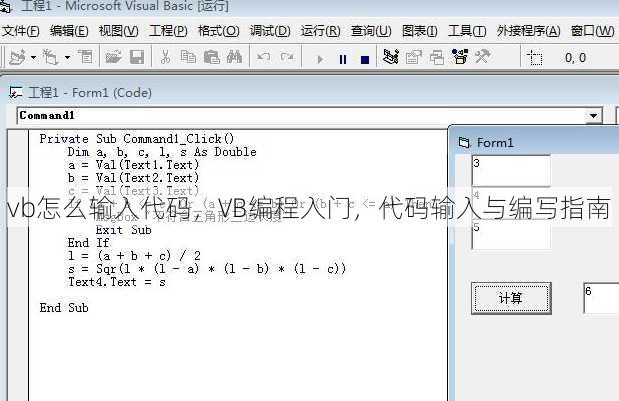
Task: Open the 窗口(W) menu
Action: 593,31
